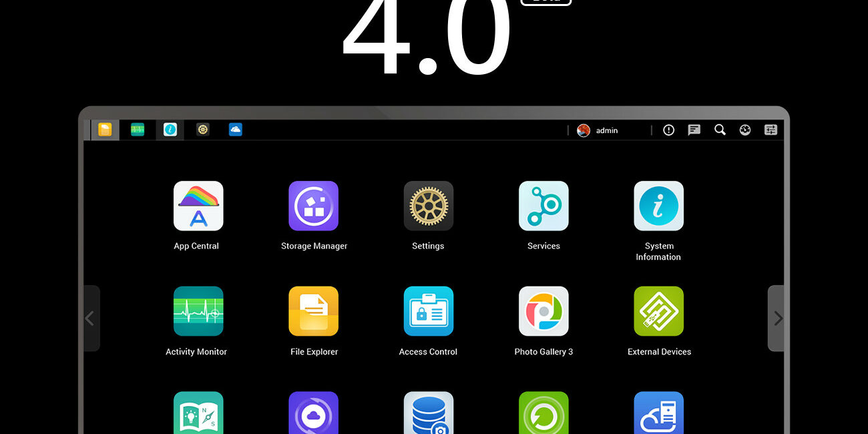The image size is (868, 434).
Task: Go to the previous page with the left arrow
Action: point(91,318)
